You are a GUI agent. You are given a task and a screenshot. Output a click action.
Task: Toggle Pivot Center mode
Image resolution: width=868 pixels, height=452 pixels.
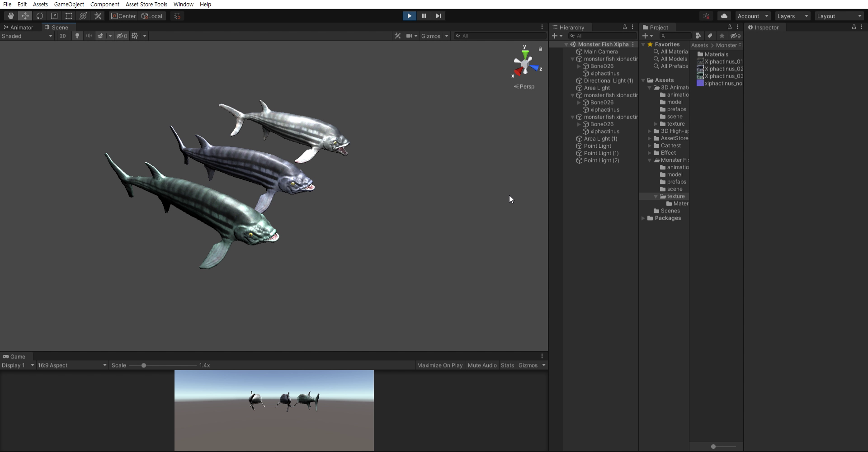[x=123, y=16]
